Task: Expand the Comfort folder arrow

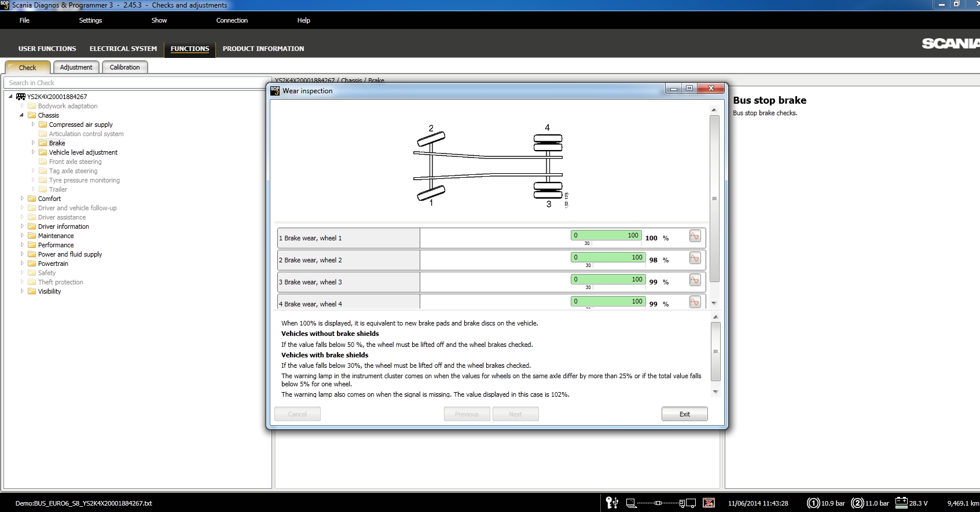Action: (22, 199)
